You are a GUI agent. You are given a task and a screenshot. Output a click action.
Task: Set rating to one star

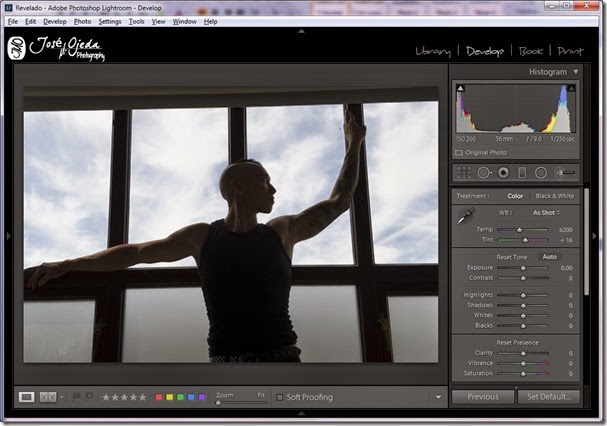tap(106, 397)
